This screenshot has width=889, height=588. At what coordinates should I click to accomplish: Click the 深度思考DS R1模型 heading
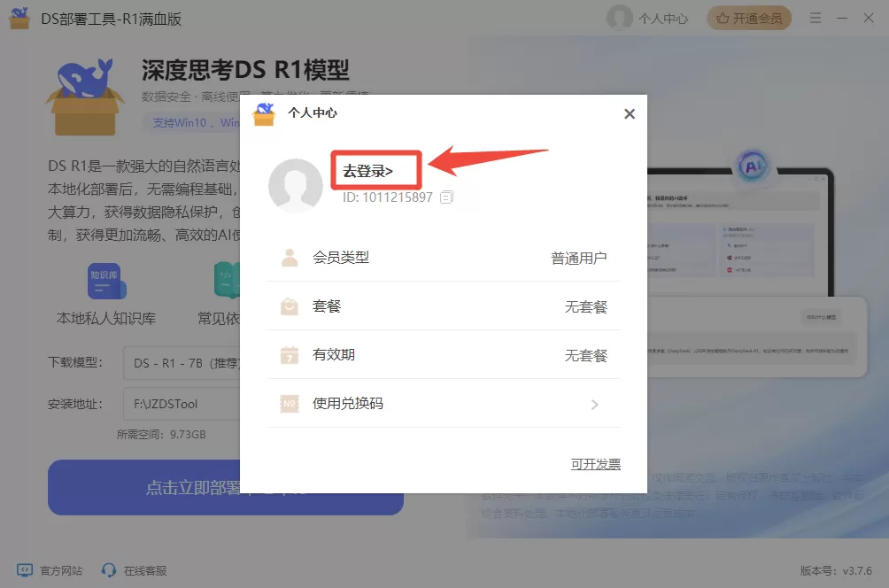[245, 70]
